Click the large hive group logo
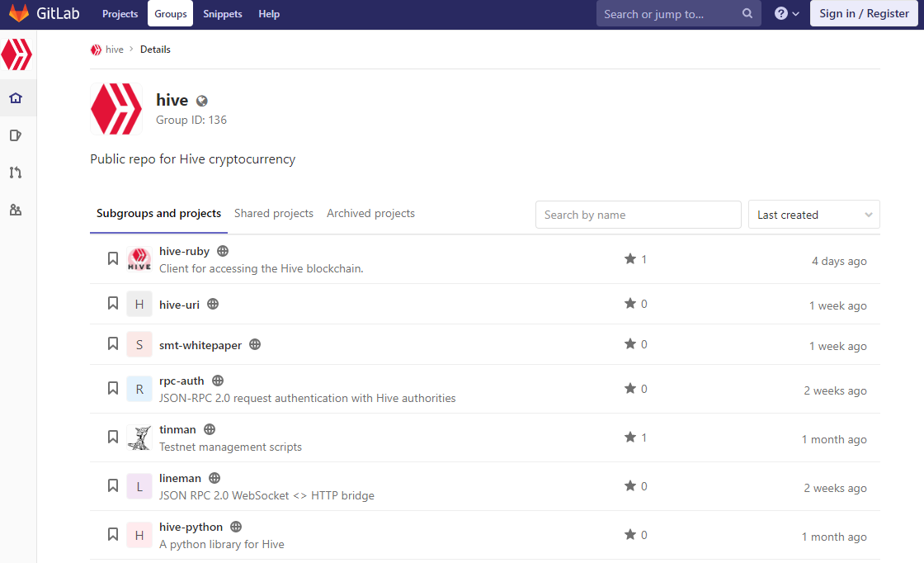The image size is (924, 563). [x=116, y=109]
